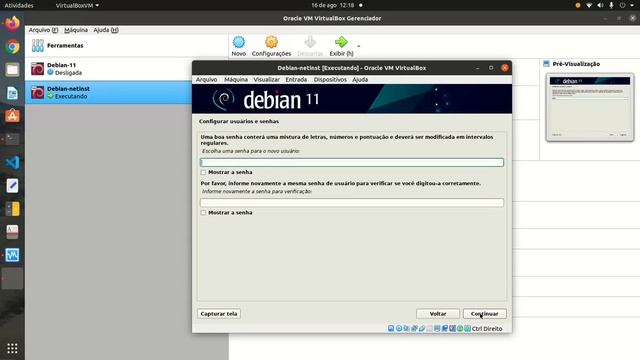
Task: Click the display status icon in VM status bar
Action: pyautogui.click(x=437, y=328)
